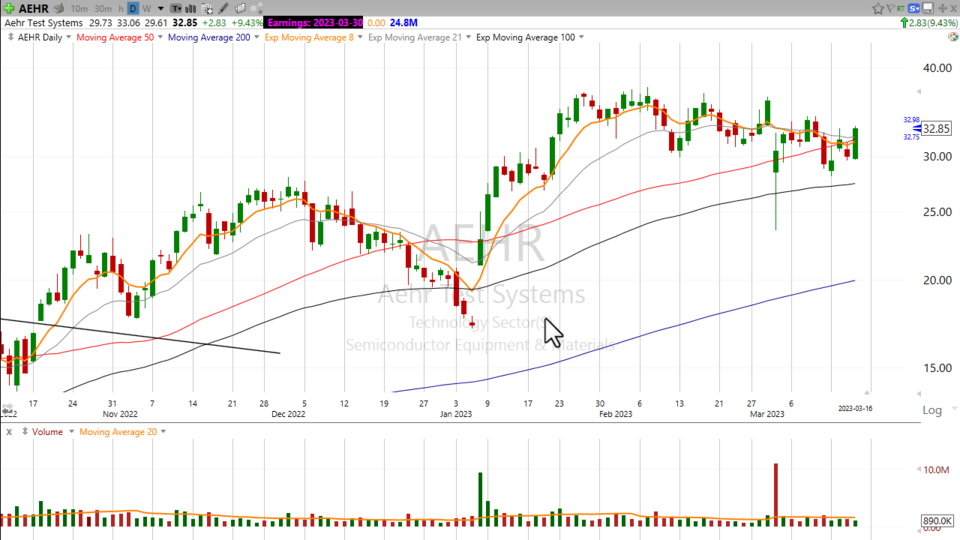960x540 pixels.
Task: Click the move pane crosshair icon
Action: tap(943, 8)
